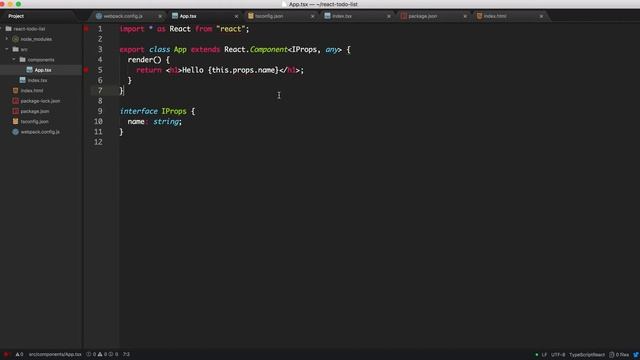
Task: Click the warning count icon in status bar
Action: pyautogui.click(x=17, y=354)
